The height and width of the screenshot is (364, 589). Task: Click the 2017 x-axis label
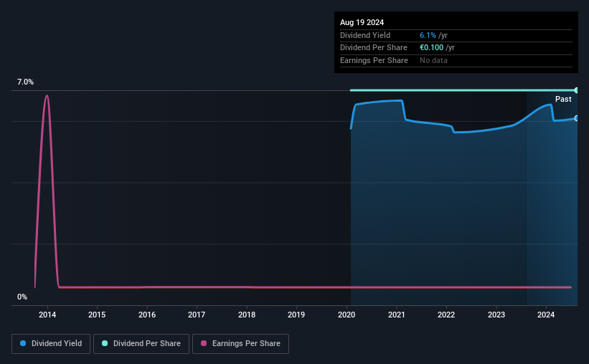pyautogui.click(x=197, y=315)
